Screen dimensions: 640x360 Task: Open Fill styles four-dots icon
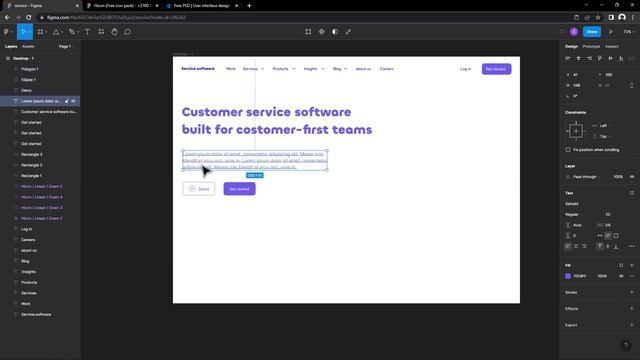621,265
